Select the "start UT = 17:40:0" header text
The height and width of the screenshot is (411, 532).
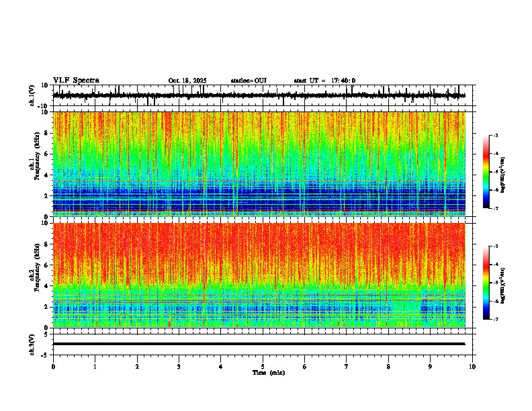coord(324,81)
